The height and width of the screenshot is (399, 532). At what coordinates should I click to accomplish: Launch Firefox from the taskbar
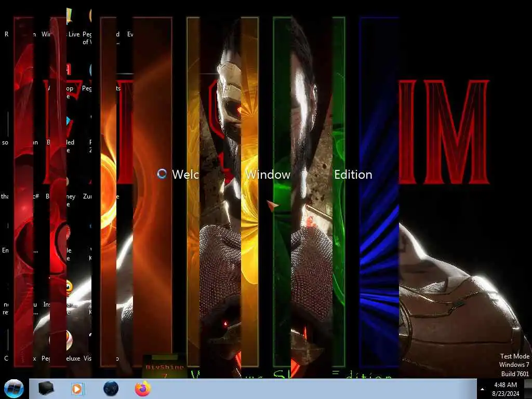(143, 389)
